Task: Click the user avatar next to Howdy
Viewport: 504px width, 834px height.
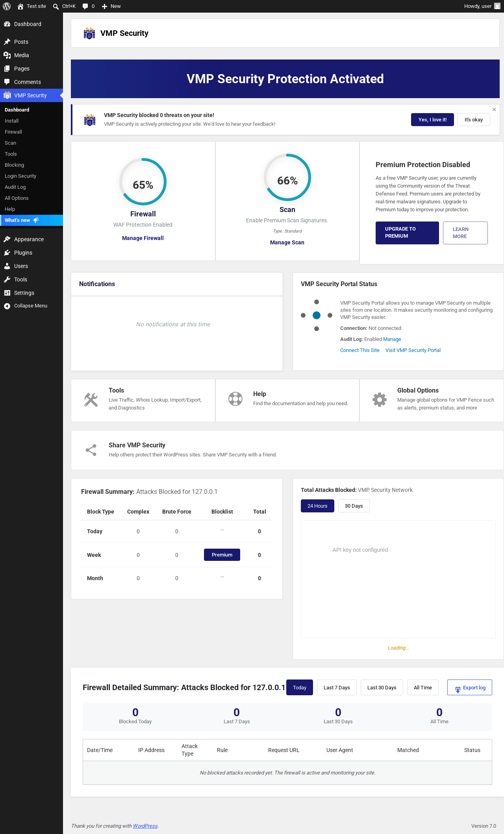Action: (497, 6)
